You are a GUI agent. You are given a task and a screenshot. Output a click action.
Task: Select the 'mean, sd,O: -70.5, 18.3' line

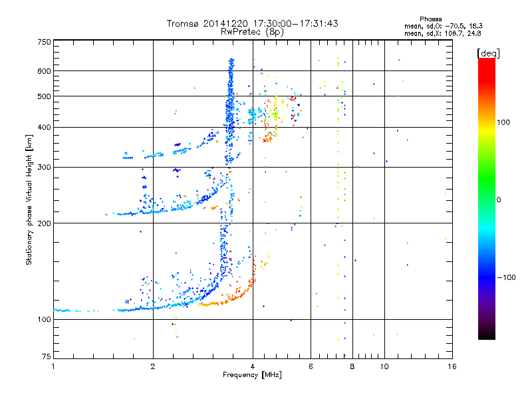443,26
